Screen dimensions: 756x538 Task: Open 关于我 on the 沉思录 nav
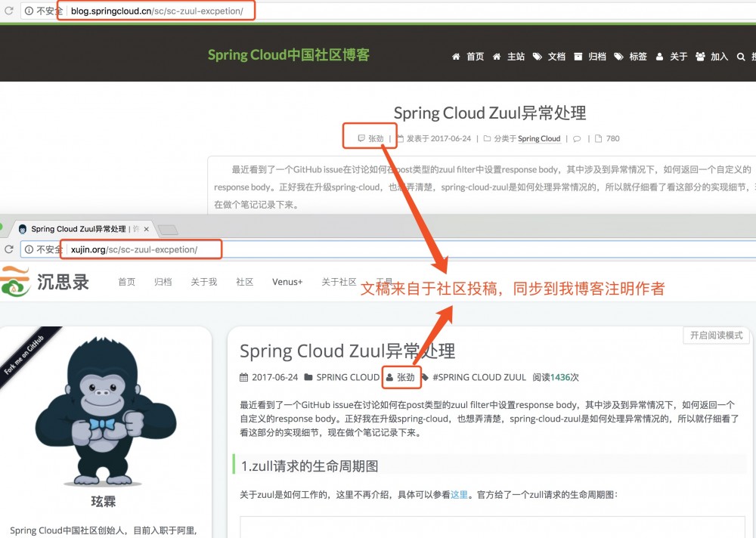203,282
